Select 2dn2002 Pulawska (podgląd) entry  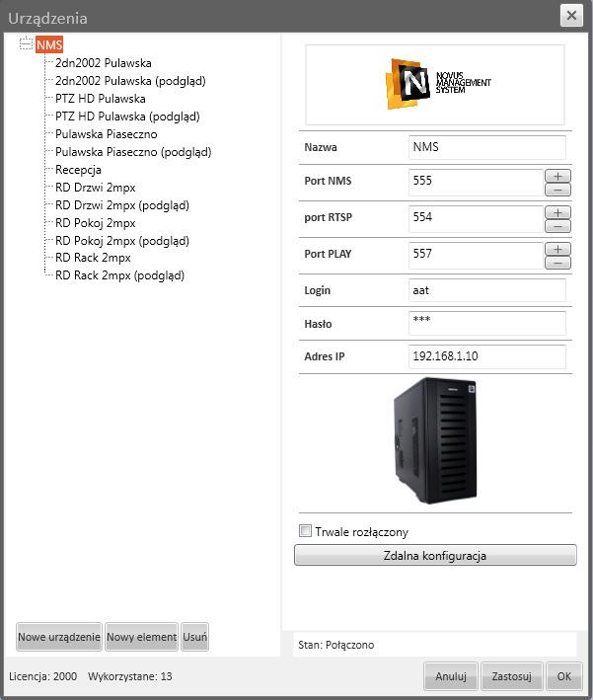coord(130,81)
